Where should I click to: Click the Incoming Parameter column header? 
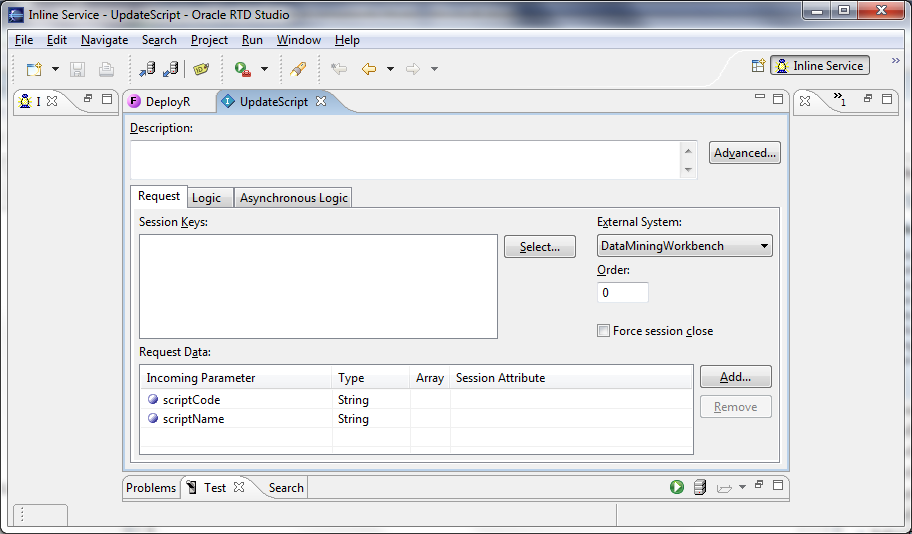click(x=236, y=378)
